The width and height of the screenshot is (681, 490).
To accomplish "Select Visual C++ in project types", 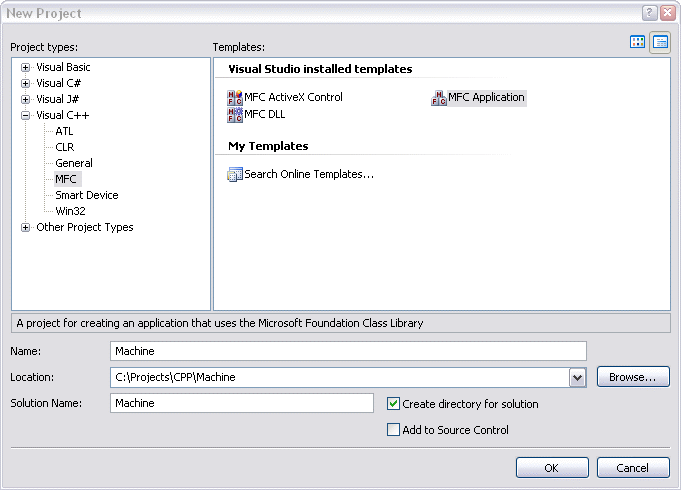I will point(63,116).
